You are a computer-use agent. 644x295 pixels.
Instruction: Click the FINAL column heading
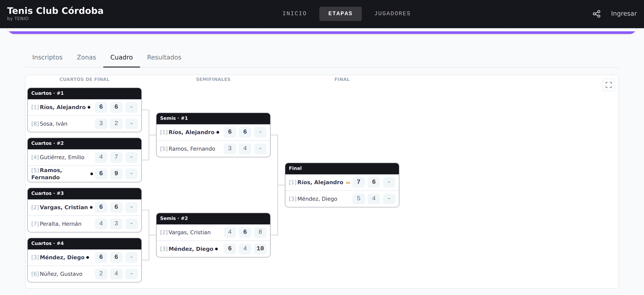pos(342,79)
